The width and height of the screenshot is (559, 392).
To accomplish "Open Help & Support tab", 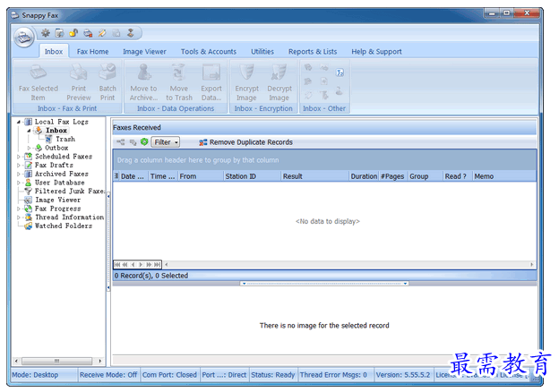I will pyautogui.click(x=376, y=52).
